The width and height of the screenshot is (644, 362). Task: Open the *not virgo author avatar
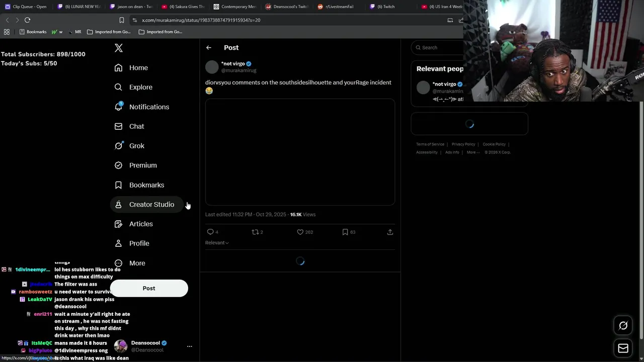point(212,67)
